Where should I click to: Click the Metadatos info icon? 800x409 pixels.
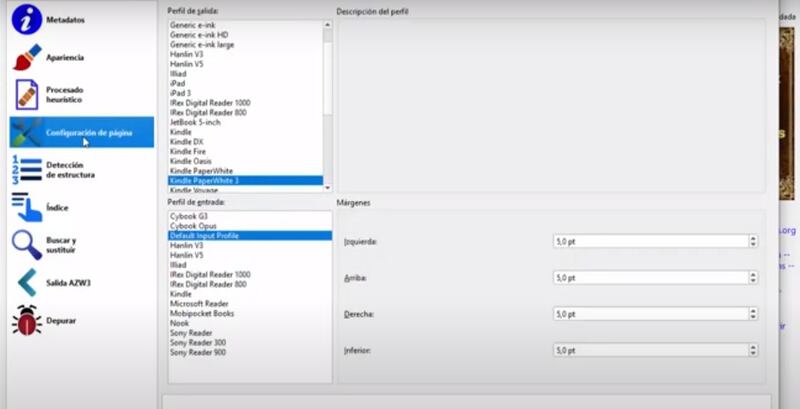point(28,20)
